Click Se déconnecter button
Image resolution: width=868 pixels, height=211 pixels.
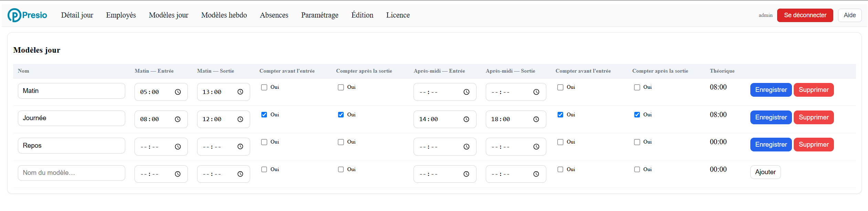805,15
